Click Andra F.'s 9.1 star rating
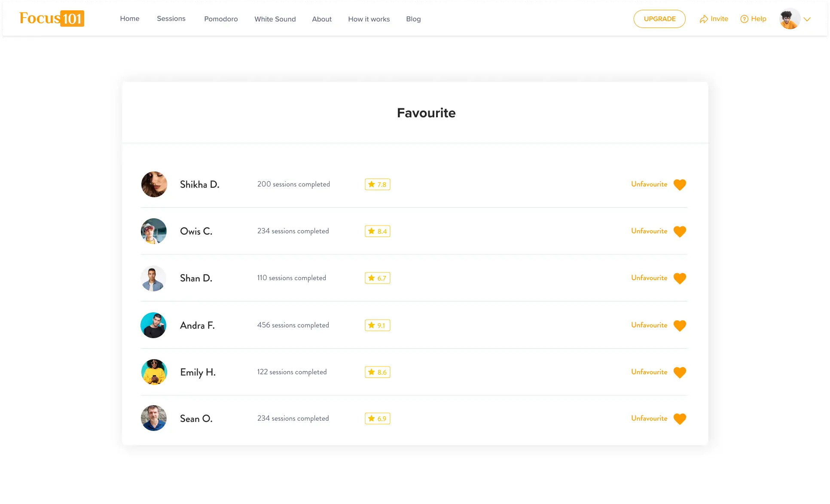 coord(377,325)
